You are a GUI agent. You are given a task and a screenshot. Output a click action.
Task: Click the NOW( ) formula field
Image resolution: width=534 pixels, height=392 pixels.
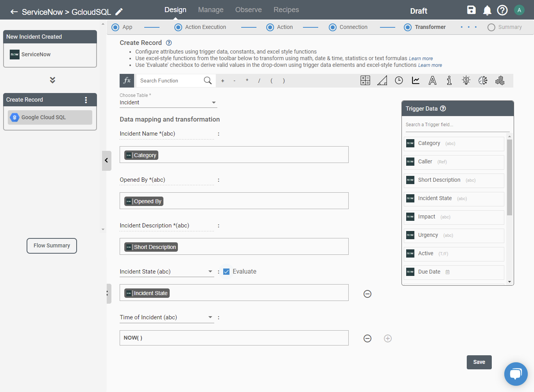234,338
